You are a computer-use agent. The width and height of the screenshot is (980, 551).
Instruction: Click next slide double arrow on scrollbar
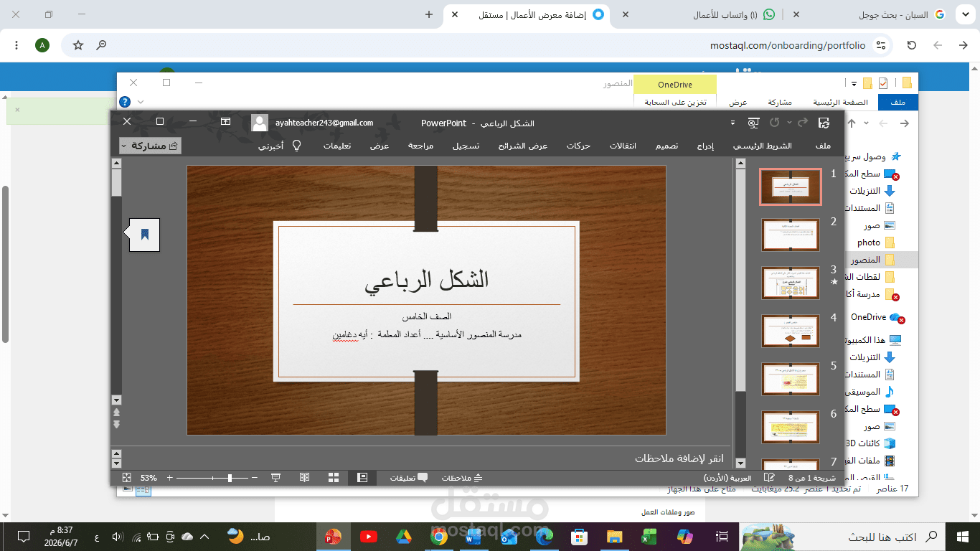117,425
